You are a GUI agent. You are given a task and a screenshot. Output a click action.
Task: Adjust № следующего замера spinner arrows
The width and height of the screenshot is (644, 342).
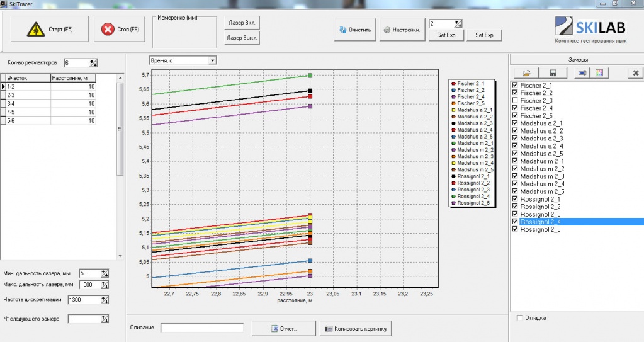[x=105, y=319]
